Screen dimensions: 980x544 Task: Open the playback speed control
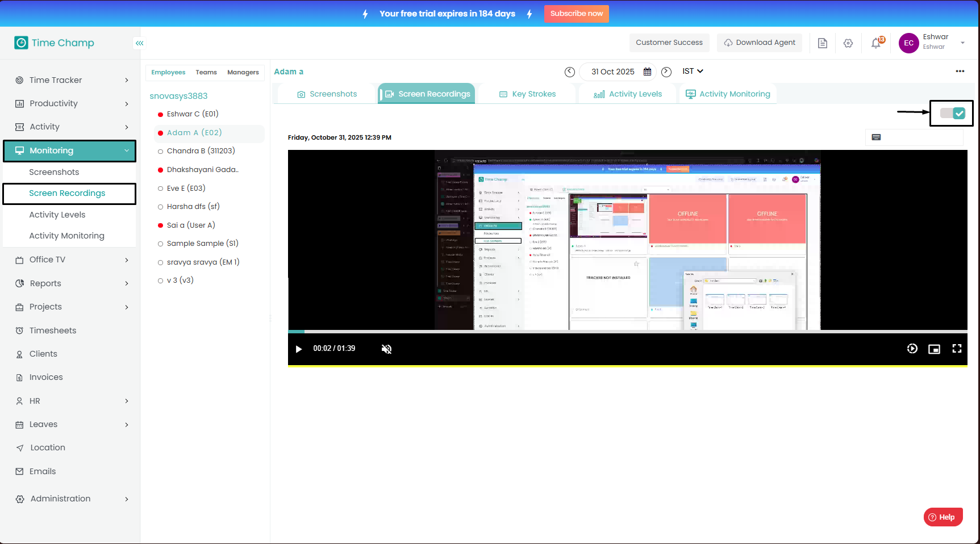pos(912,349)
